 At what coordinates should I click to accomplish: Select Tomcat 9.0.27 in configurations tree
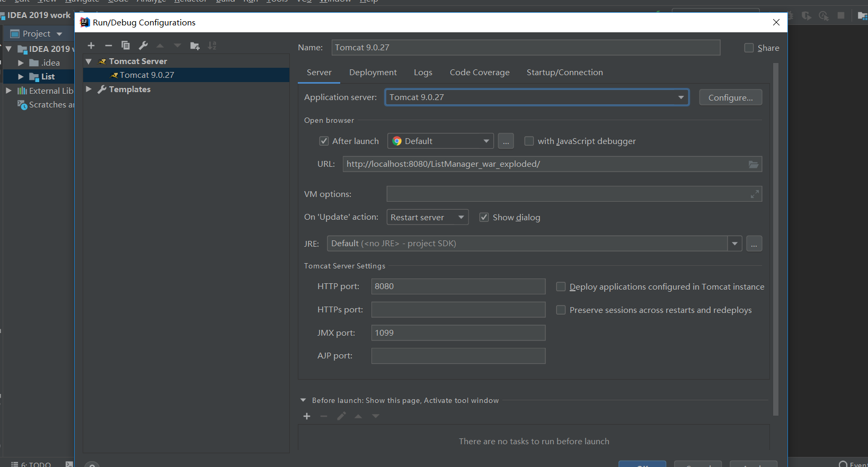coord(186,75)
